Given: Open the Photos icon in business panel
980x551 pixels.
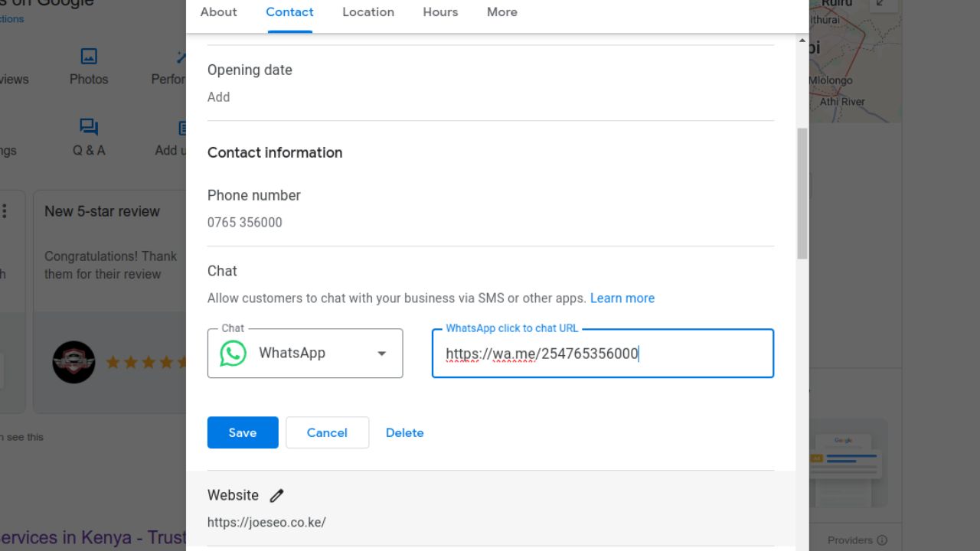Looking at the screenshot, I should click(89, 57).
